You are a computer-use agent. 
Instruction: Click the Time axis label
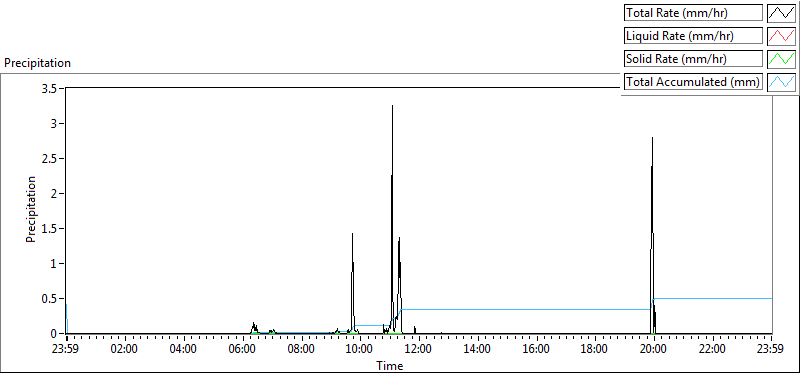[x=390, y=366]
